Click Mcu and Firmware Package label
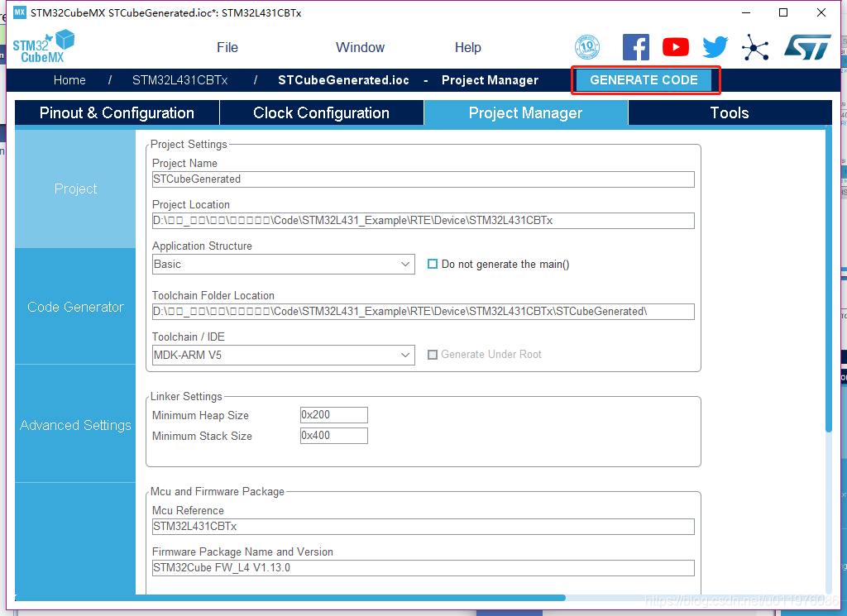847x616 pixels. coord(218,491)
